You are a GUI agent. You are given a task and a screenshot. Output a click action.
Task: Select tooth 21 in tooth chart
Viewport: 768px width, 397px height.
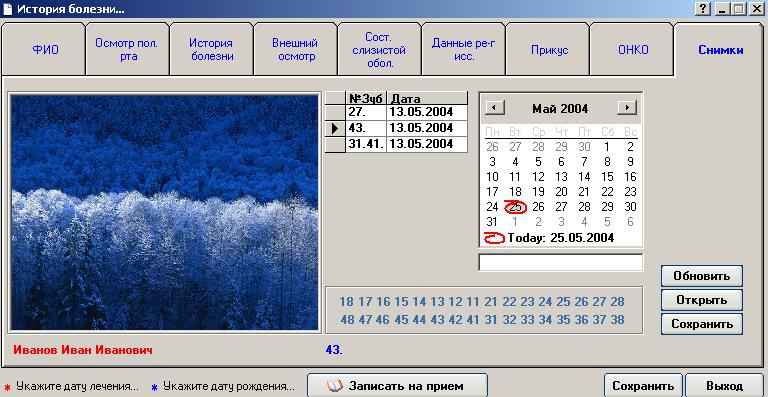point(491,302)
